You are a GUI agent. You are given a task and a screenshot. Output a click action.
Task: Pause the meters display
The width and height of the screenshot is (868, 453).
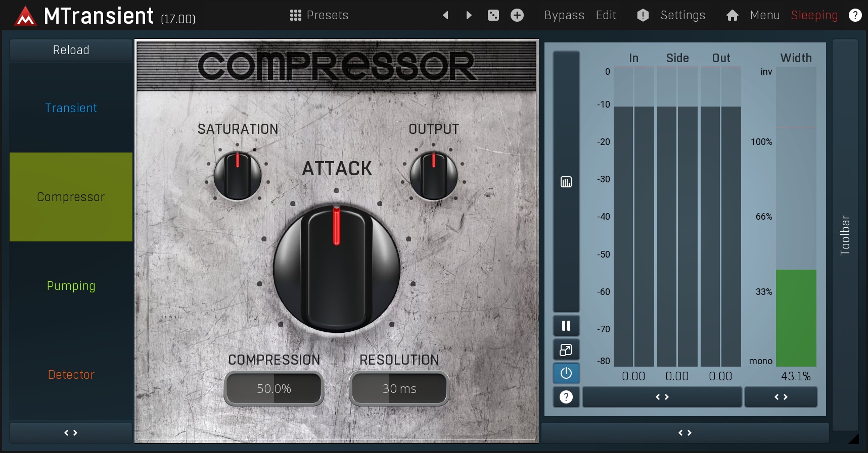pyautogui.click(x=566, y=326)
